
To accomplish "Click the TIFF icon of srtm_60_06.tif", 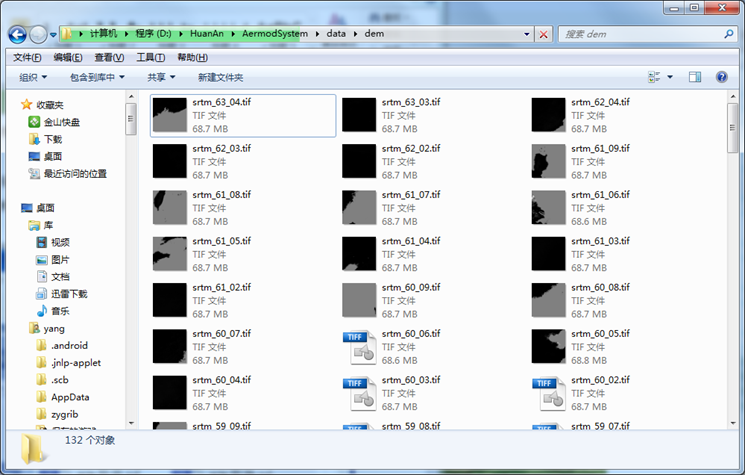I will point(359,346).
